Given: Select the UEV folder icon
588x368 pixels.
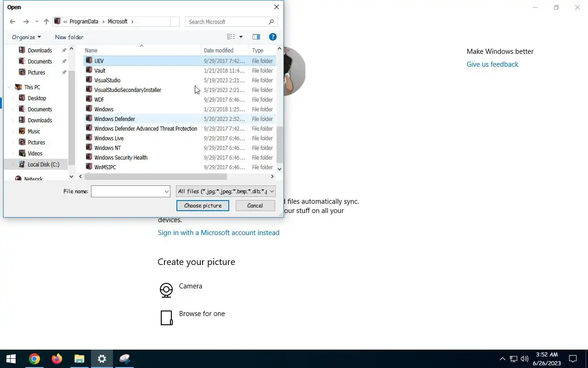Looking at the screenshot, I should coord(89,61).
